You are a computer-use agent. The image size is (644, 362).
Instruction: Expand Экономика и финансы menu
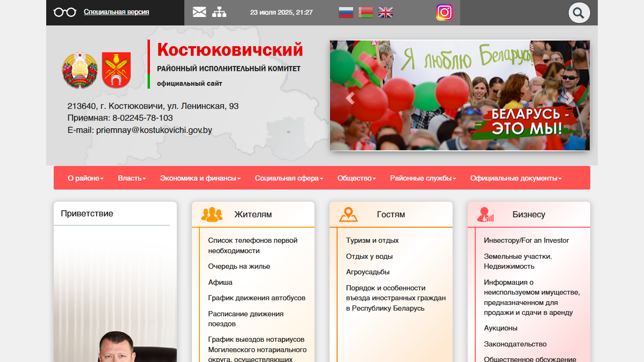pos(200,178)
